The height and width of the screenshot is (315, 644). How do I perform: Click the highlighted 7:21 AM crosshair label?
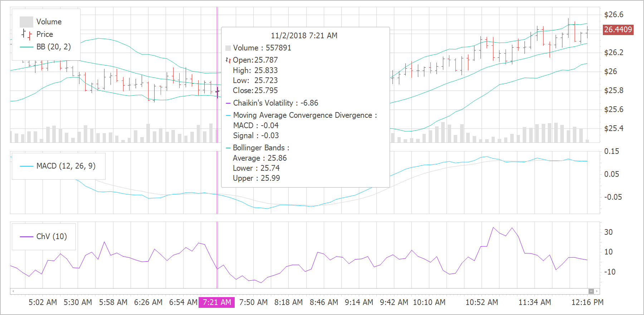[217, 302]
